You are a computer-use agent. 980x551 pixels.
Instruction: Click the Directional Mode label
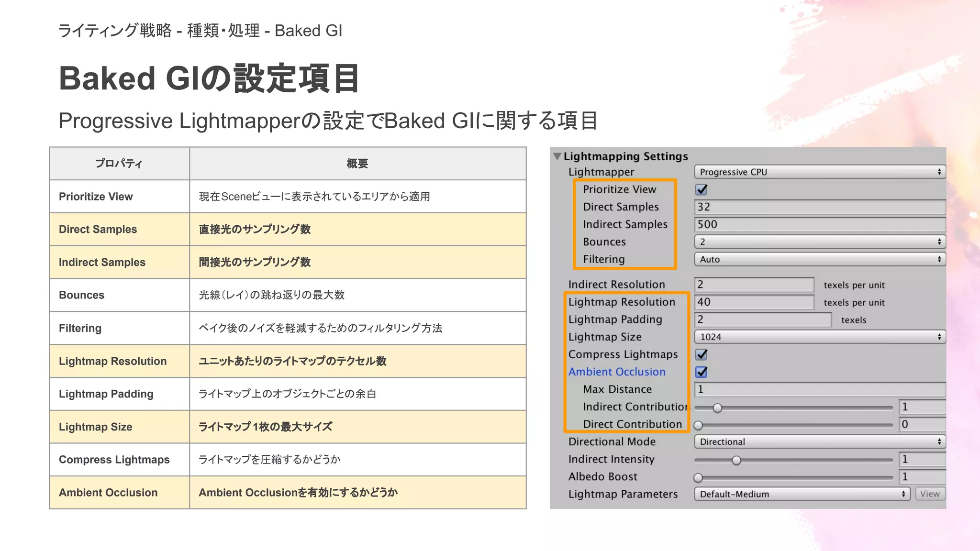tap(612, 441)
